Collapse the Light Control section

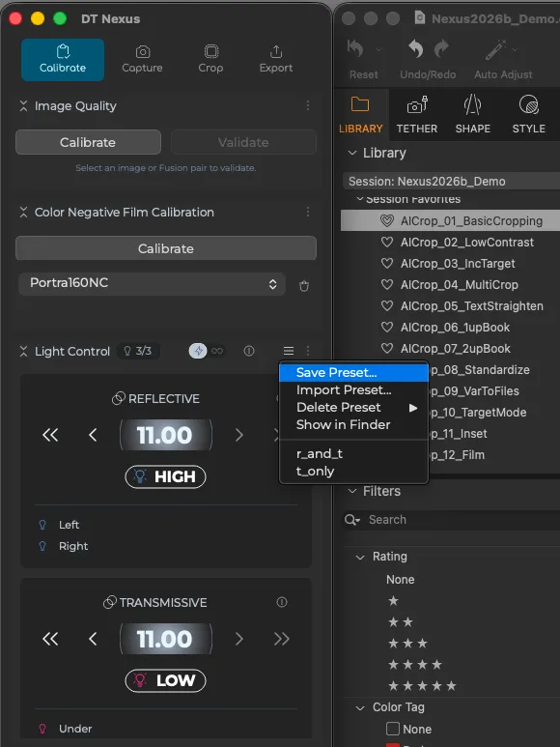pyautogui.click(x=23, y=351)
